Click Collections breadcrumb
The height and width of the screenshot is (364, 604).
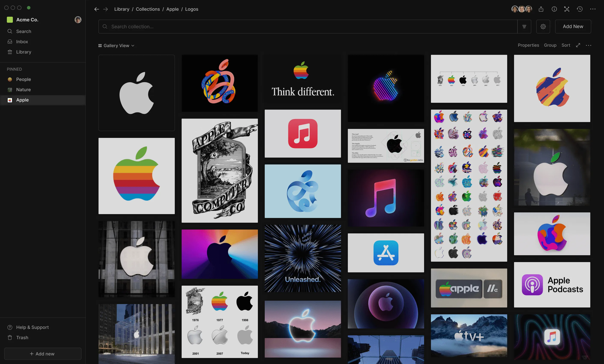pos(148,9)
